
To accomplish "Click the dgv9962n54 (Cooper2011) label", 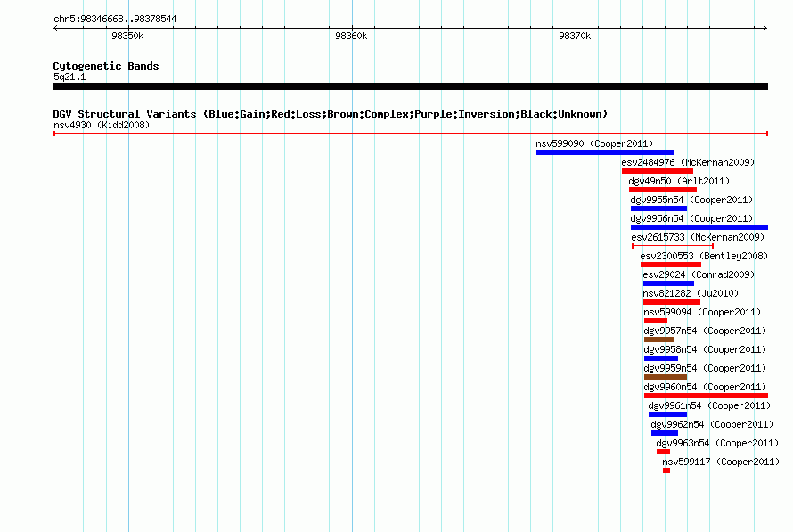I will pos(713,424).
